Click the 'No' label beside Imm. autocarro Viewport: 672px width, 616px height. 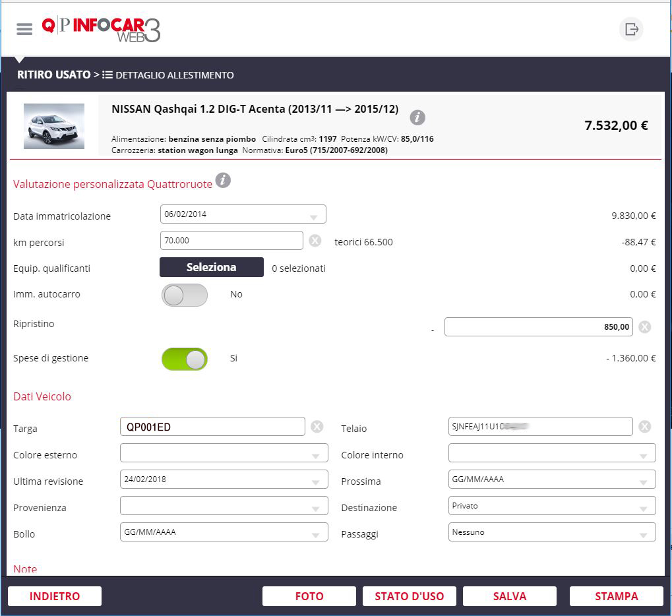(x=236, y=295)
